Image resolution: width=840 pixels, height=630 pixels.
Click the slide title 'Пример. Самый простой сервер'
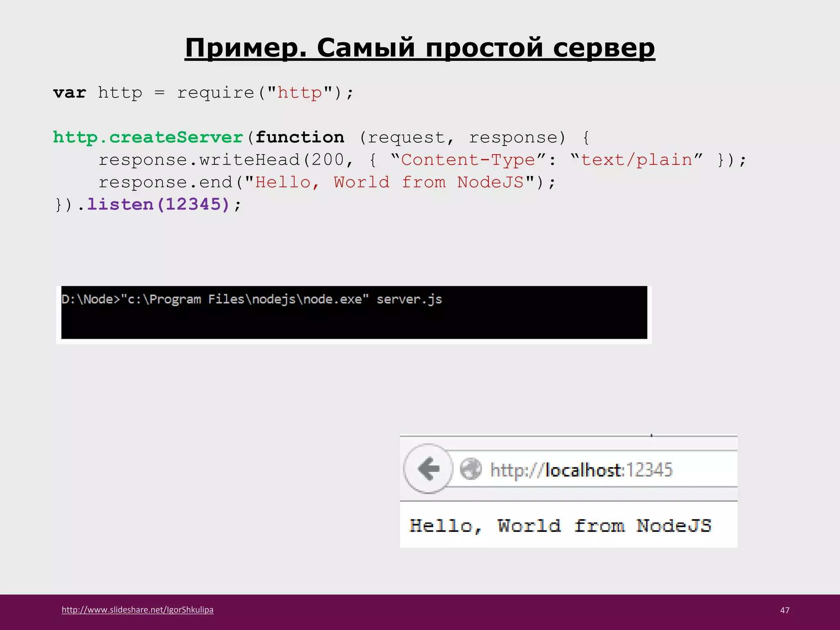pos(420,48)
